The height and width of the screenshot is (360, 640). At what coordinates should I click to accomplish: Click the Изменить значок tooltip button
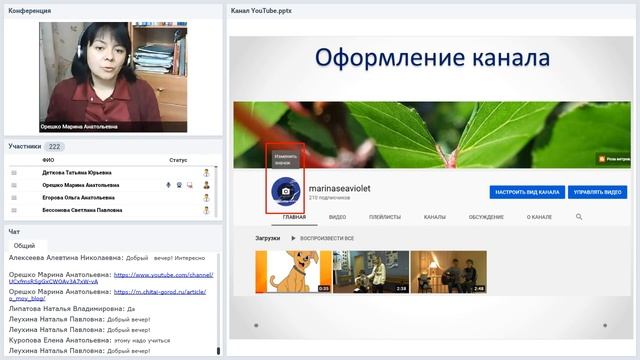[286, 159]
